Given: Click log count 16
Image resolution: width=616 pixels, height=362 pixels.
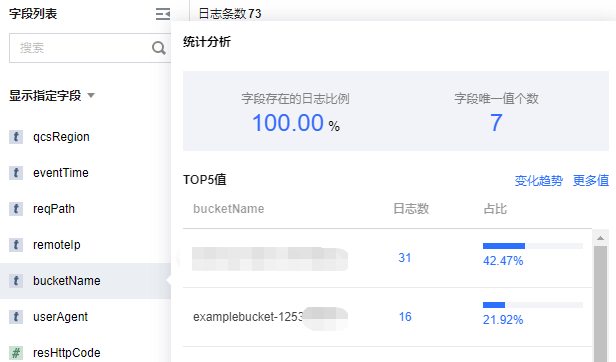Looking at the screenshot, I should coord(405,317).
